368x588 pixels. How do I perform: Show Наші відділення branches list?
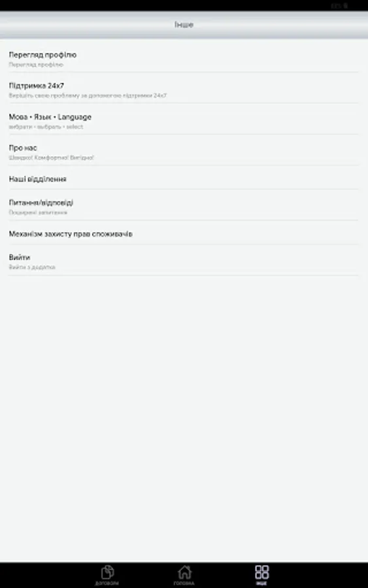[x=184, y=179]
